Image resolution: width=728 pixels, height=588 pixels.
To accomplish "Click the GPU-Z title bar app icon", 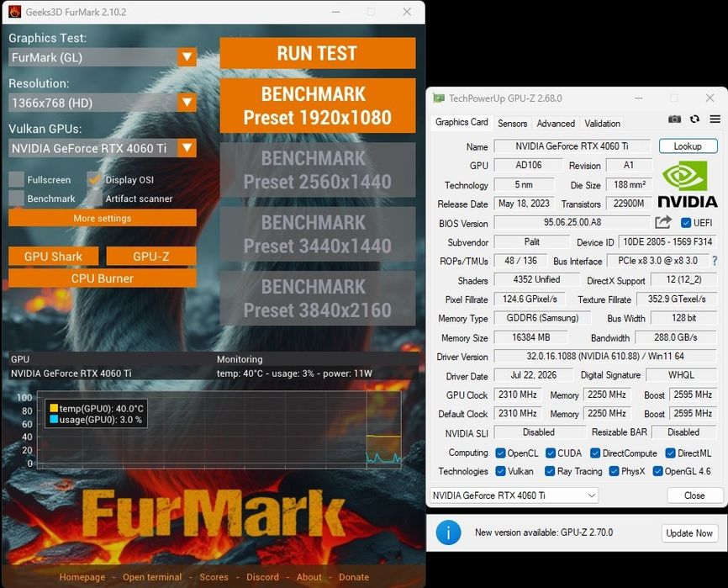I will pyautogui.click(x=438, y=98).
